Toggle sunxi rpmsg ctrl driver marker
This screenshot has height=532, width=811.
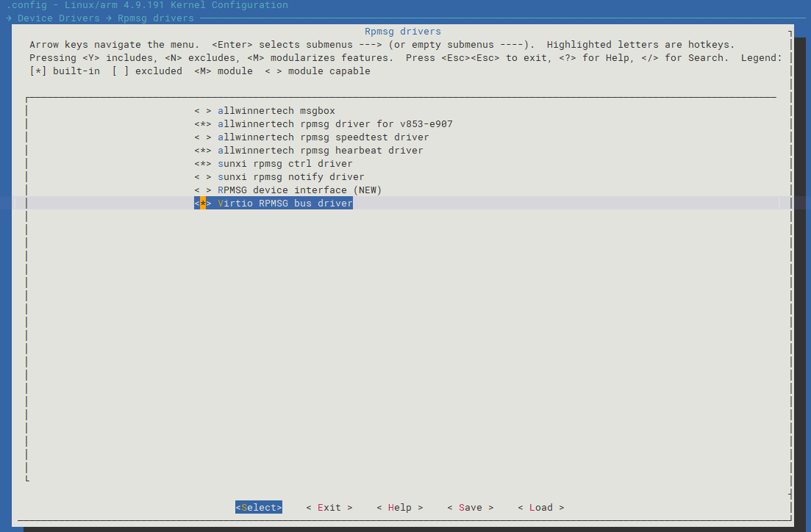[203, 163]
